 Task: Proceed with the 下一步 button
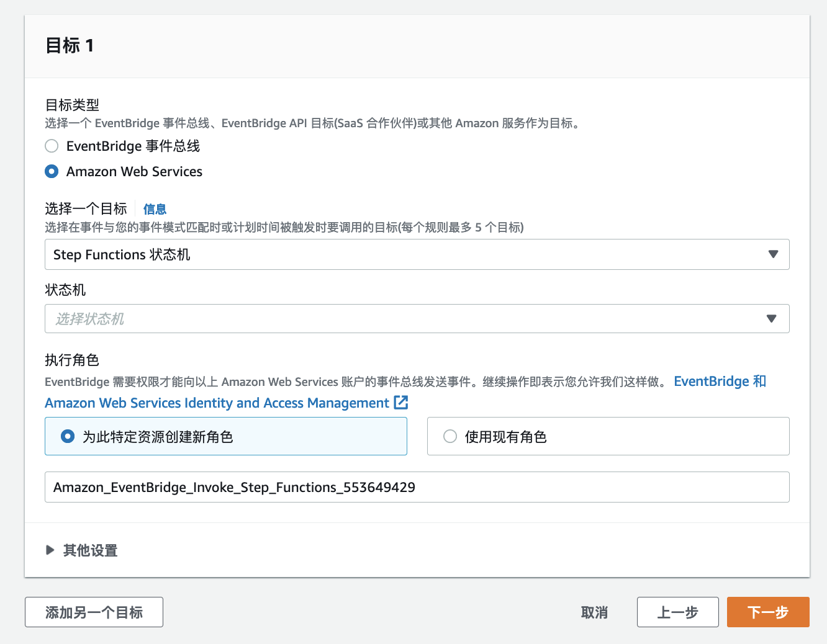[768, 612]
